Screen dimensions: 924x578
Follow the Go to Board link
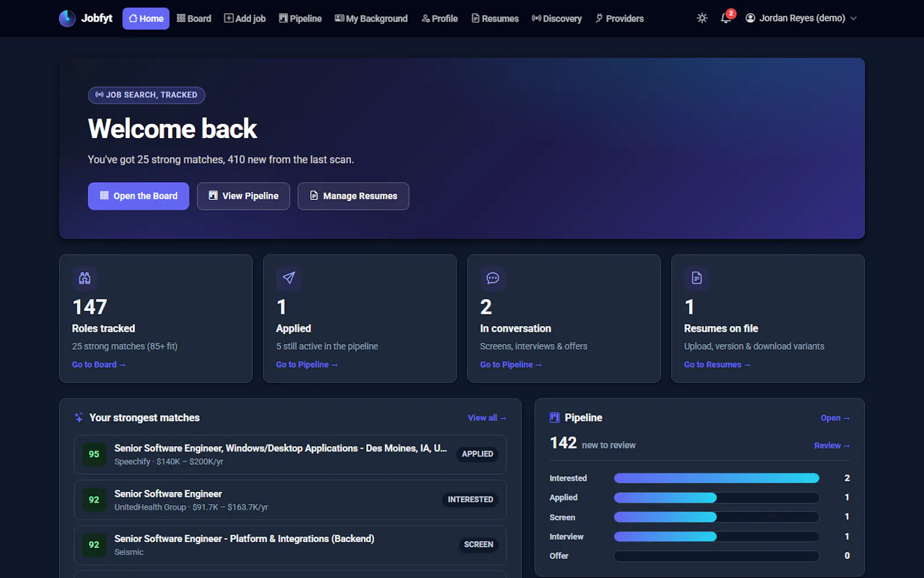(99, 365)
